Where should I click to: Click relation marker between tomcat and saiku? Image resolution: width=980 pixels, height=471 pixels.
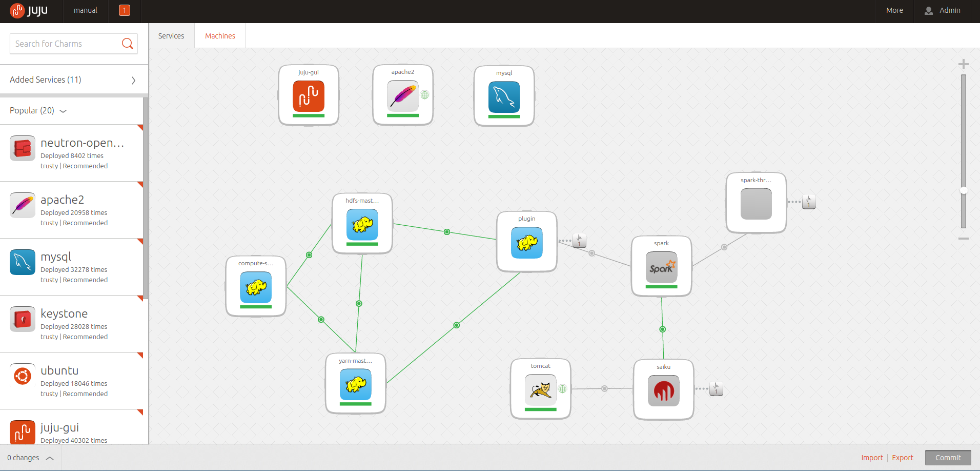coord(605,389)
